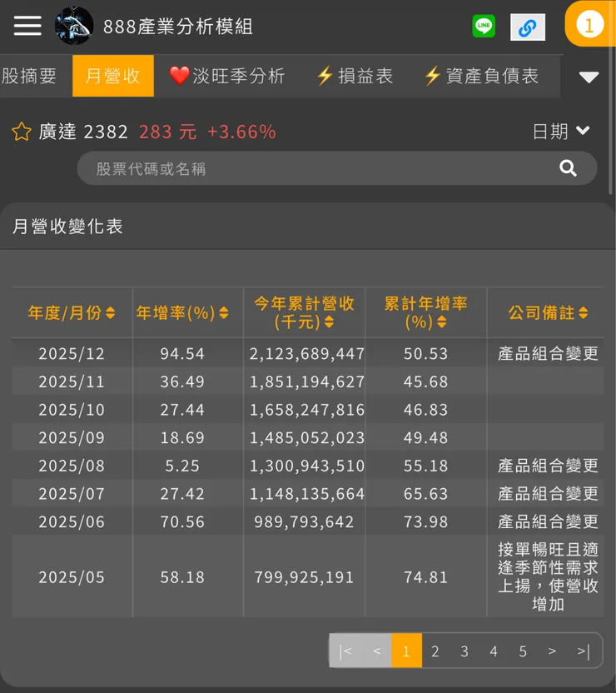Go to previous page button
616x693 pixels.
coord(376,651)
